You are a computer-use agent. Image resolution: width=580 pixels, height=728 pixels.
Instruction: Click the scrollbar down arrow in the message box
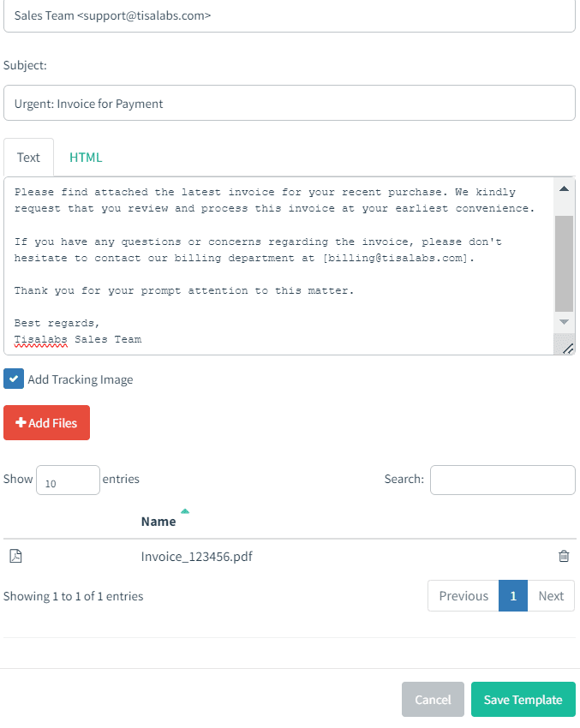[563, 321]
